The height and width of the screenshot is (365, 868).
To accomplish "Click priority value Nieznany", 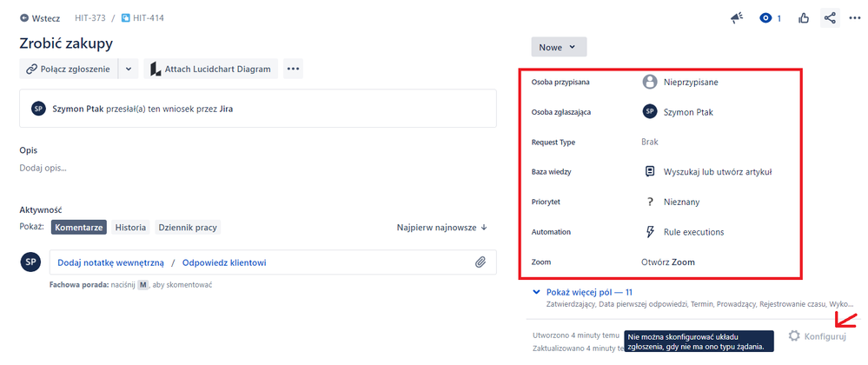I will coord(681,202).
